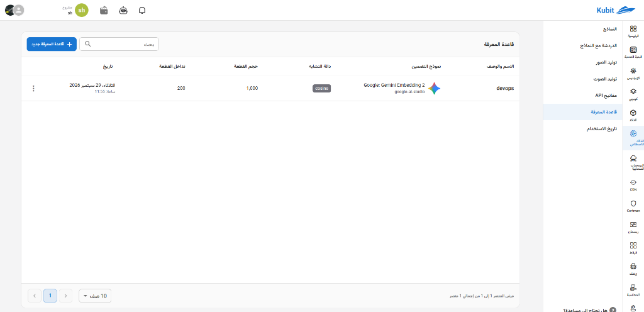644x312 pixels.
Task: Open Chat with Models menu item
Action: (x=584, y=46)
